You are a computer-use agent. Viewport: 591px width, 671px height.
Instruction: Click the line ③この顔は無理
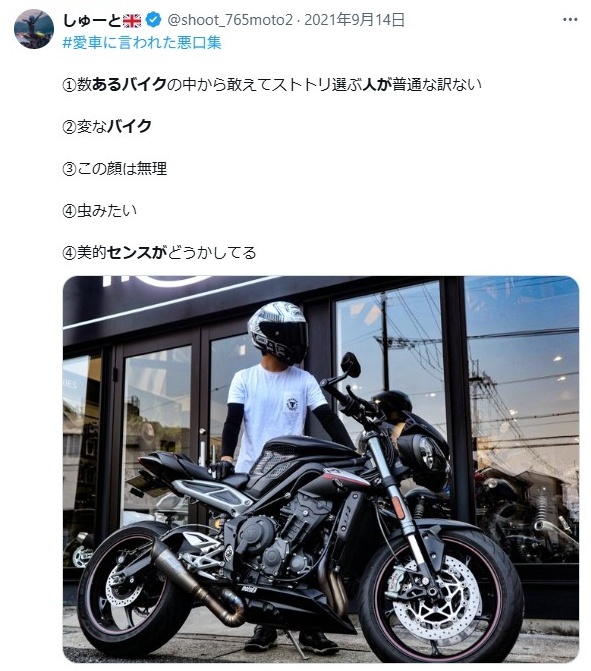115,168
